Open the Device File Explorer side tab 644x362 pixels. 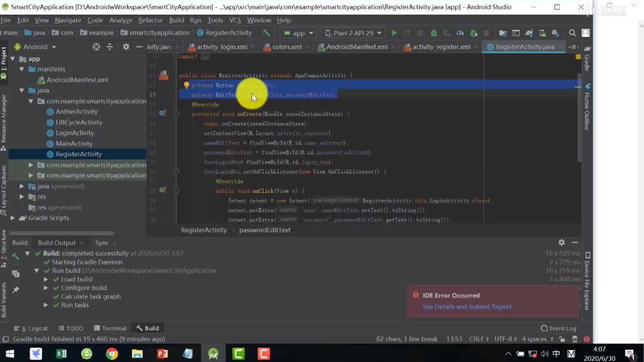pos(587,281)
